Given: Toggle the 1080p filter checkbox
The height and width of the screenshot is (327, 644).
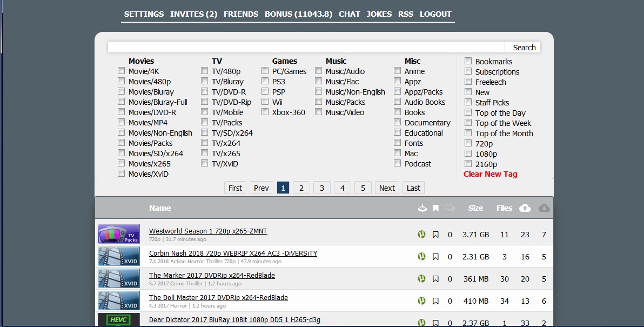Looking at the screenshot, I should pos(468,154).
